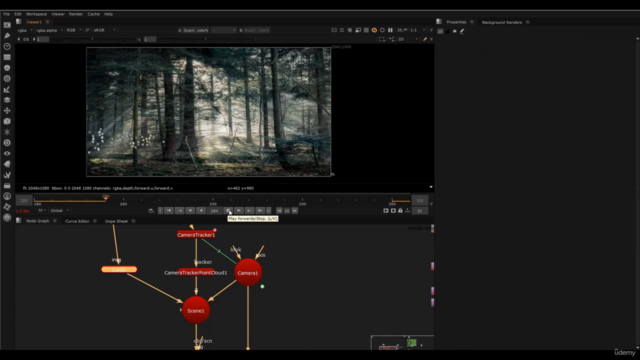The width and height of the screenshot is (640, 360).
Task: Select the Properties tab
Action: coord(456,22)
